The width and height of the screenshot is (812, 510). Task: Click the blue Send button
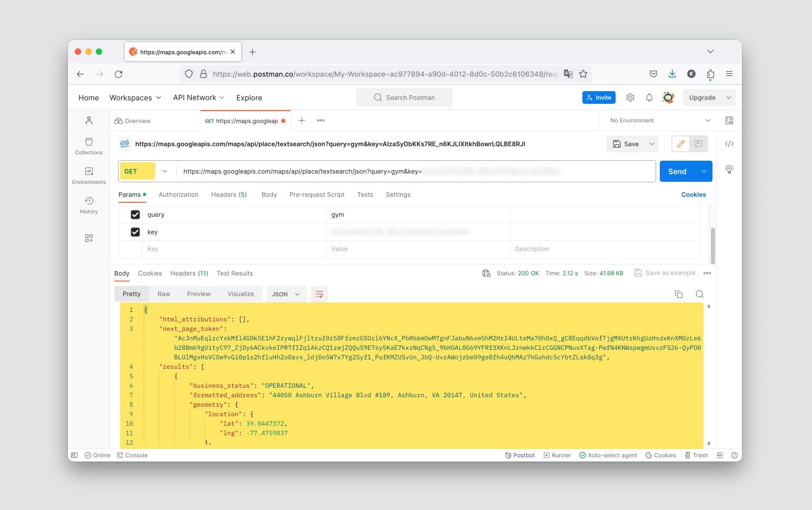pos(677,171)
